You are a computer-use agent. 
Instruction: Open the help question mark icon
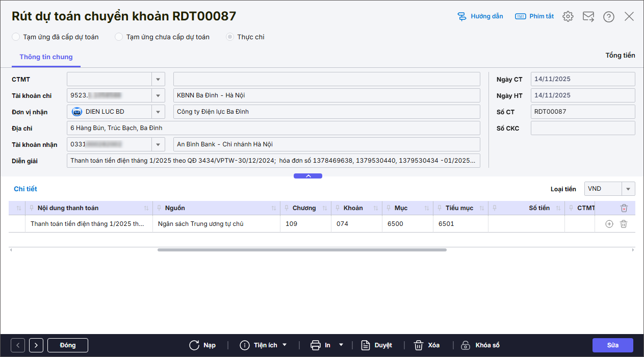click(608, 17)
